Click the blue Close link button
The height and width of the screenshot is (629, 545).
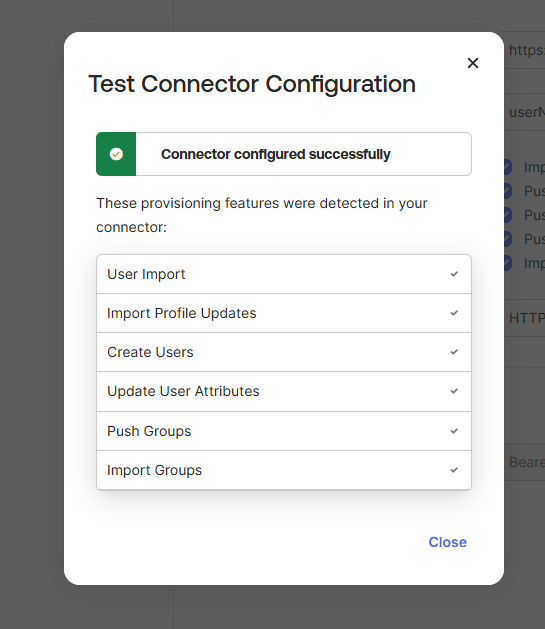tap(448, 542)
